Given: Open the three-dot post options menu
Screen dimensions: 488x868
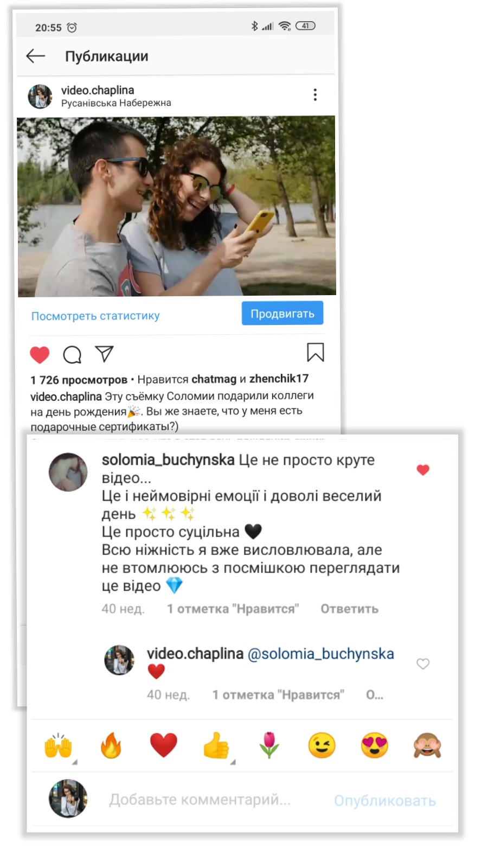Looking at the screenshot, I should 315,95.
